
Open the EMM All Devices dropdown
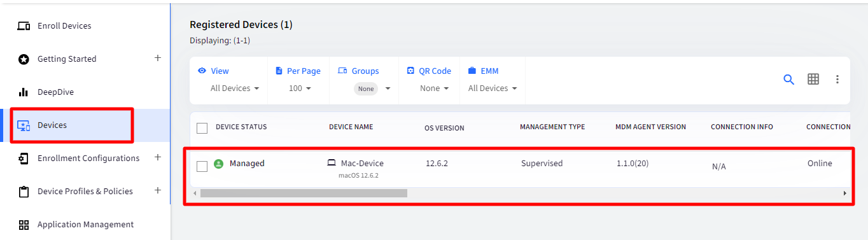pos(493,88)
